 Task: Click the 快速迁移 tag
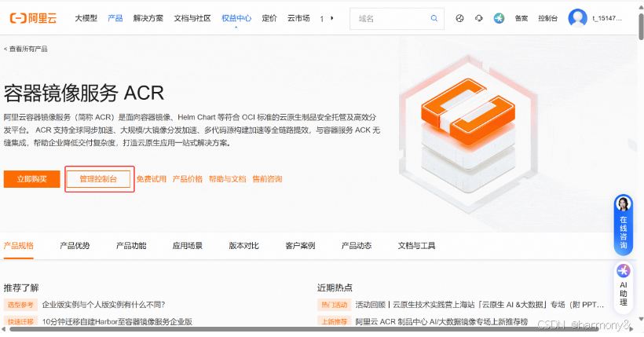pos(20,322)
